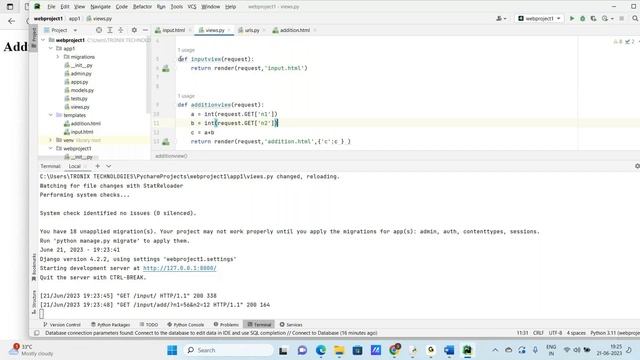Hide the Project tool window
Image resolution: width=640 pixels, height=360 pixels.
145,30
